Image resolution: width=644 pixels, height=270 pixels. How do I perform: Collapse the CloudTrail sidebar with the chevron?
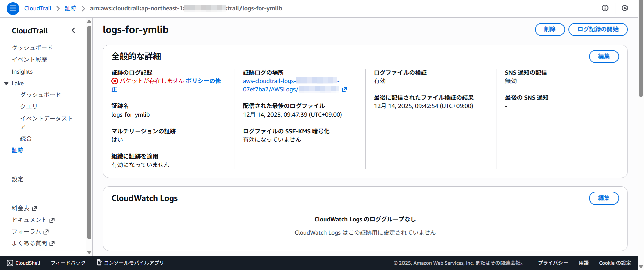tap(73, 31)
